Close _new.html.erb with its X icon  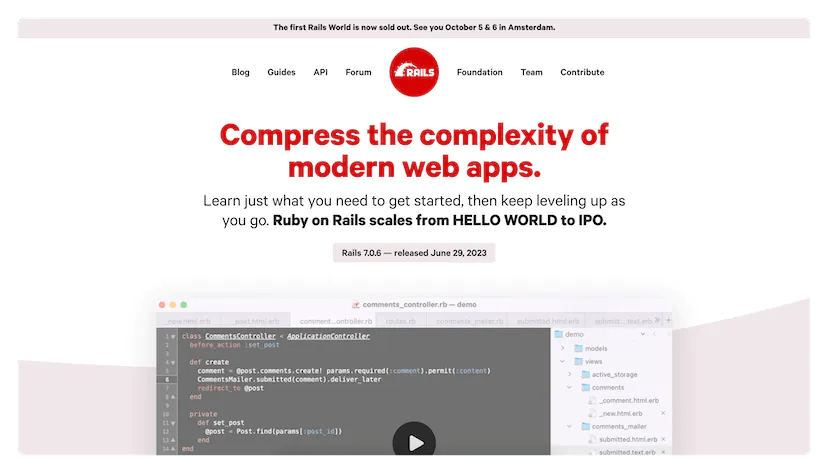663,413
